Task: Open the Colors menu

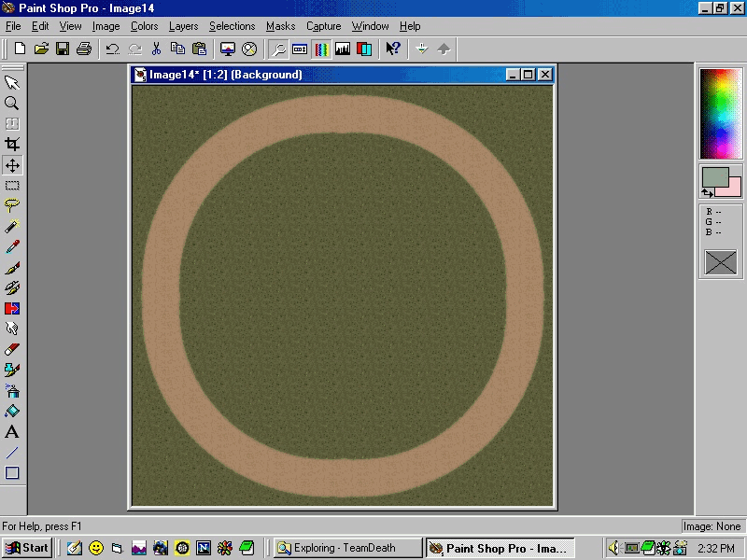Action: point(144,26)
